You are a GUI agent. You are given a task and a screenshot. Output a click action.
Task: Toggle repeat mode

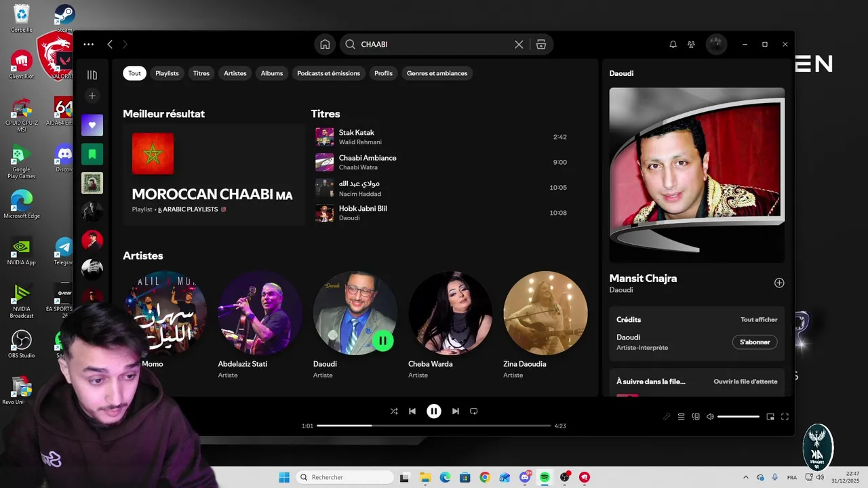point(474,411)
